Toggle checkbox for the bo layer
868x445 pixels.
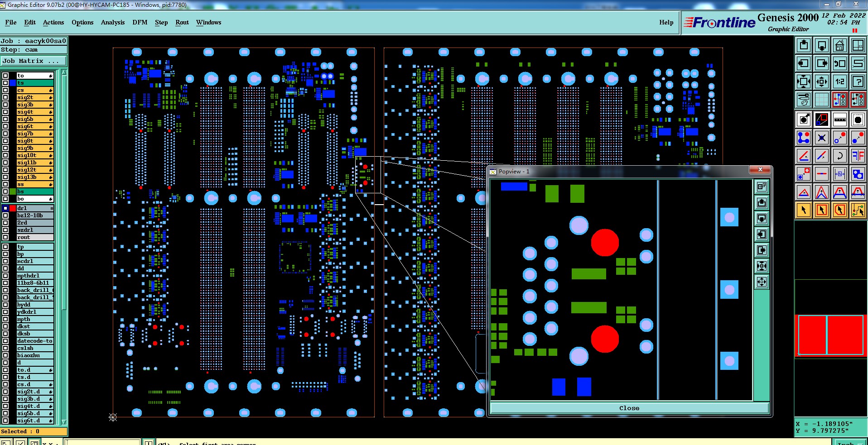click(x=5, y=199)
